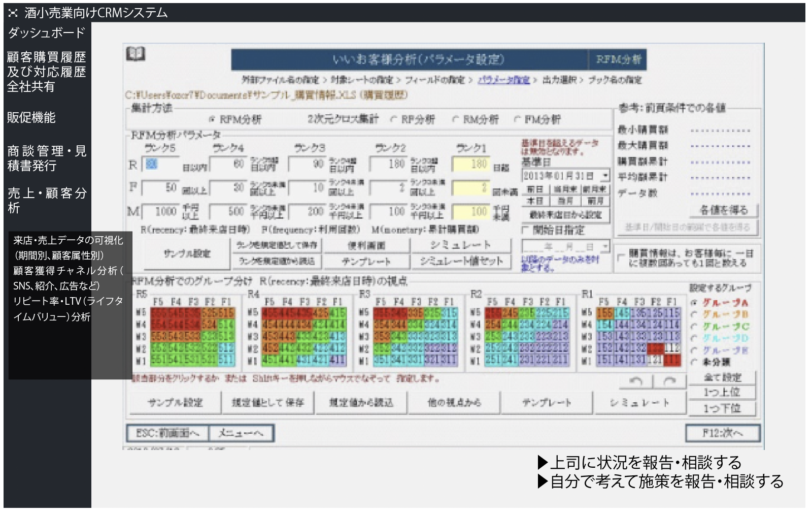812x515 pixels.
Task: Expand the start date dropdown under 開始日指定
Action: pyautogui.click(x=605, y=247)
